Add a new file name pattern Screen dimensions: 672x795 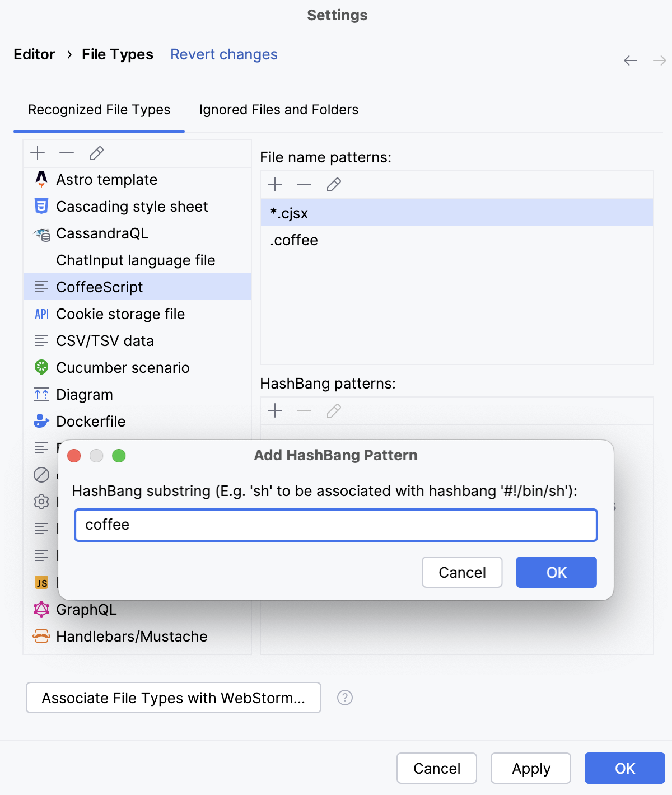pyautogui.click(x=275, y=185)
